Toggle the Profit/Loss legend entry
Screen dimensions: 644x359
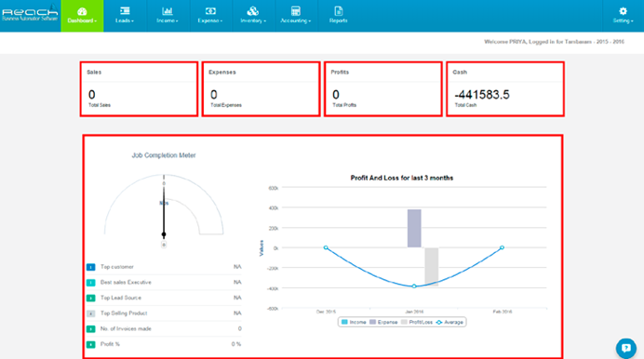tap(417, 322)
